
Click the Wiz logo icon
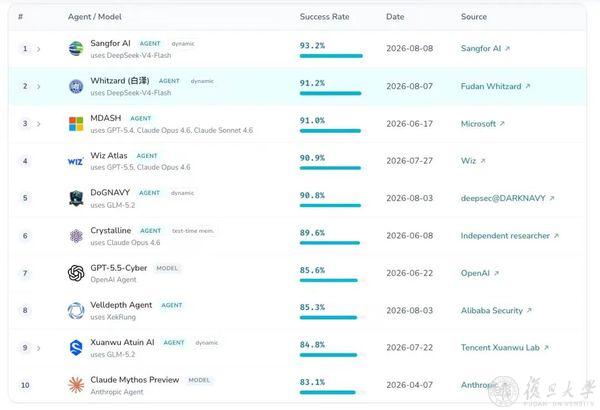tap(75, 161)
